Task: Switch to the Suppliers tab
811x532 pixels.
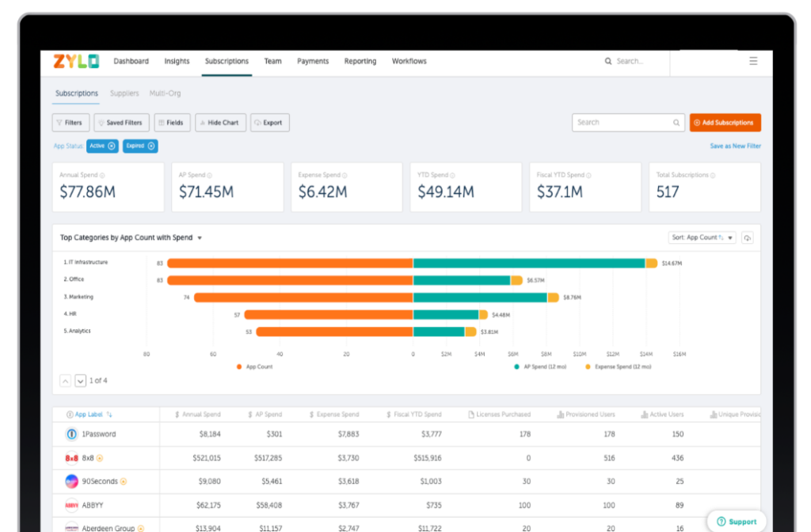Action: 124,93
